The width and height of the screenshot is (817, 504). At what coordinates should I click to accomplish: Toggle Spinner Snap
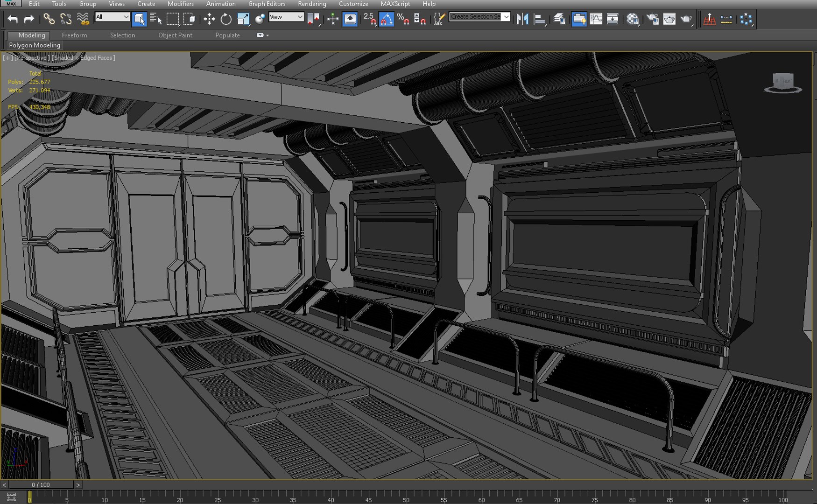coord(420,19)
